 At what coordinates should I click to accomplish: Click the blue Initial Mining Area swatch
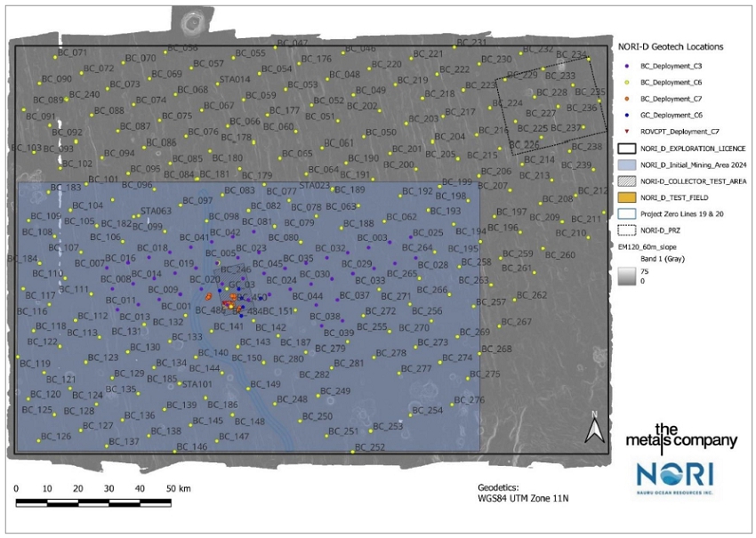tap(627, 164)
